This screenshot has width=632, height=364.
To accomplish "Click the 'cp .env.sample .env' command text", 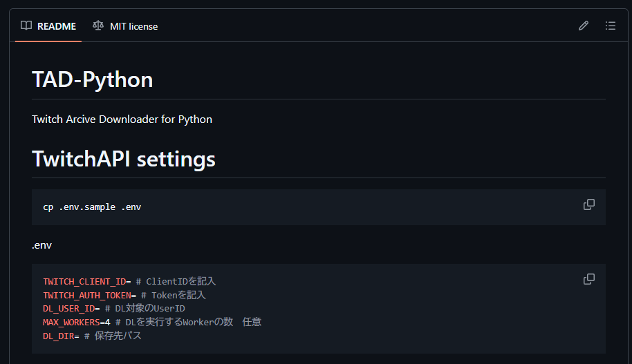I will coord(92,207).
